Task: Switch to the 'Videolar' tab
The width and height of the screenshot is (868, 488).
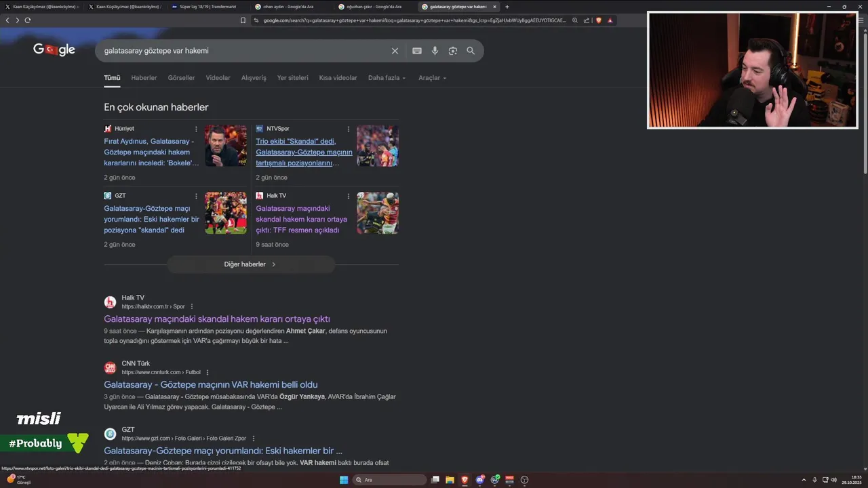Action: click(218, 78)
